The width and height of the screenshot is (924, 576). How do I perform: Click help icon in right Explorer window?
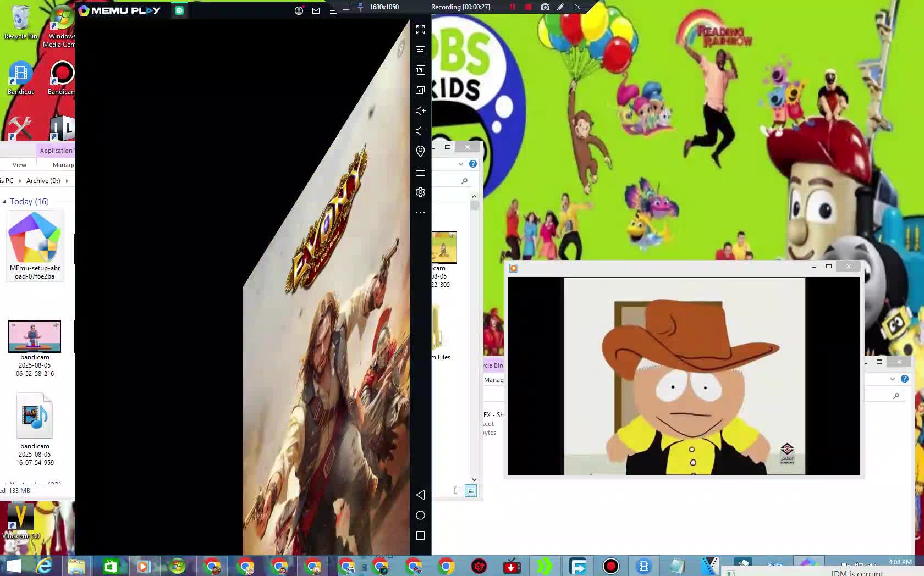(x=905, y=379)
